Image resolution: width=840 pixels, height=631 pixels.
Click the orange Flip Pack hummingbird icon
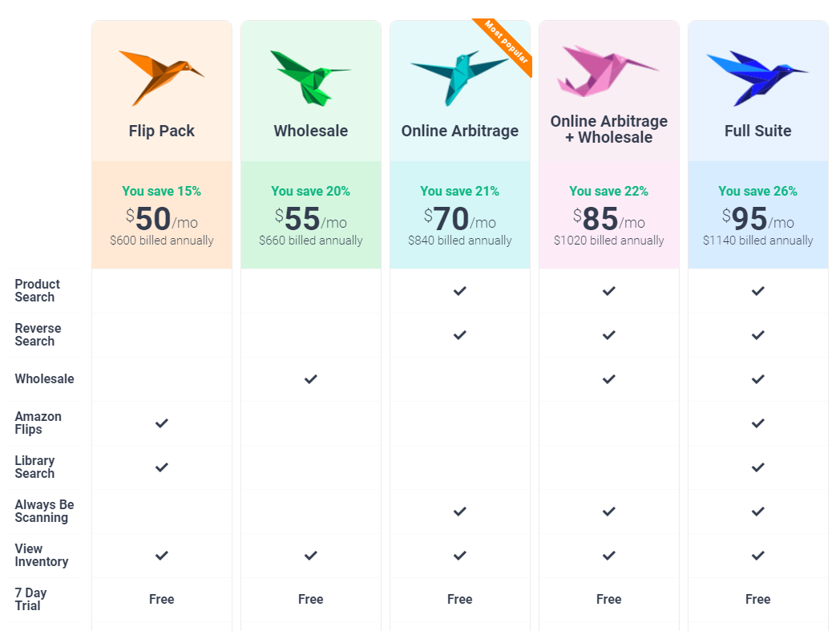coord(160,76)
